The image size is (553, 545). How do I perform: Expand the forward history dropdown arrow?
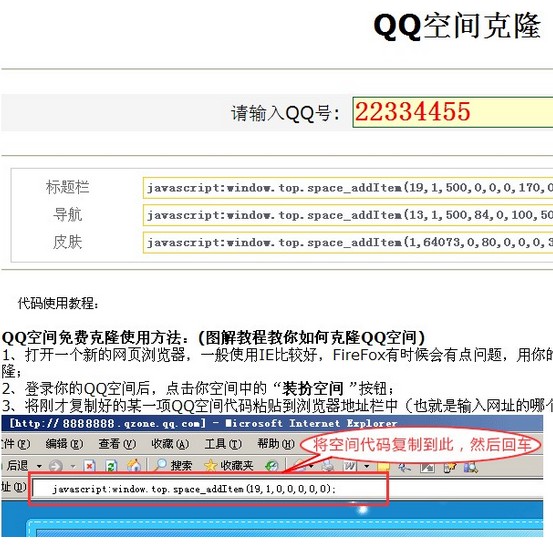[x=73, y=466]
